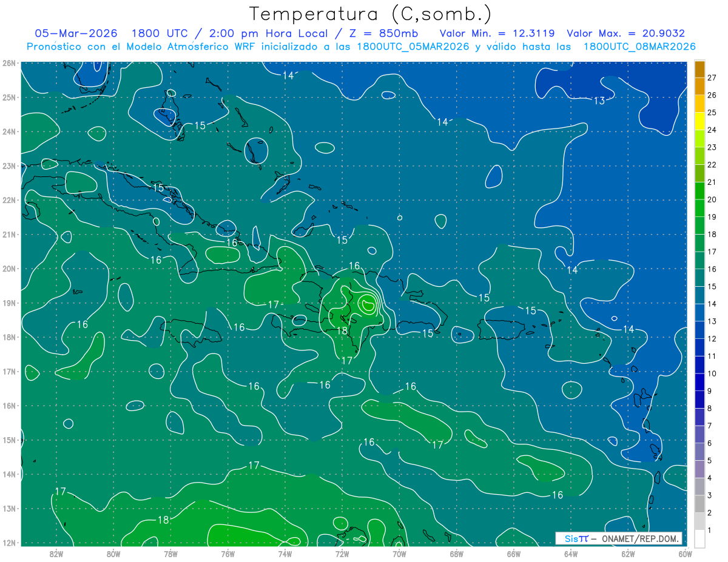Click the "80W" longitude axis label
This screenshot has width=728, height=562.
[x=113, y=553]
